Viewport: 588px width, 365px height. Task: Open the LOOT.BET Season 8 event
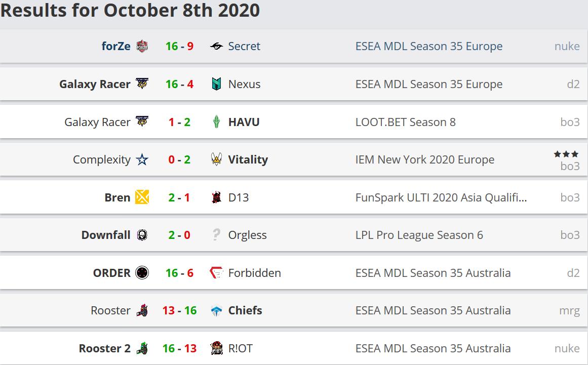405,122
